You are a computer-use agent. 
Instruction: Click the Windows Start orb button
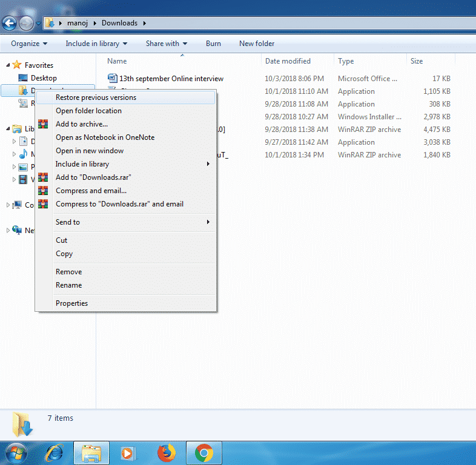(x=17, y=453)
